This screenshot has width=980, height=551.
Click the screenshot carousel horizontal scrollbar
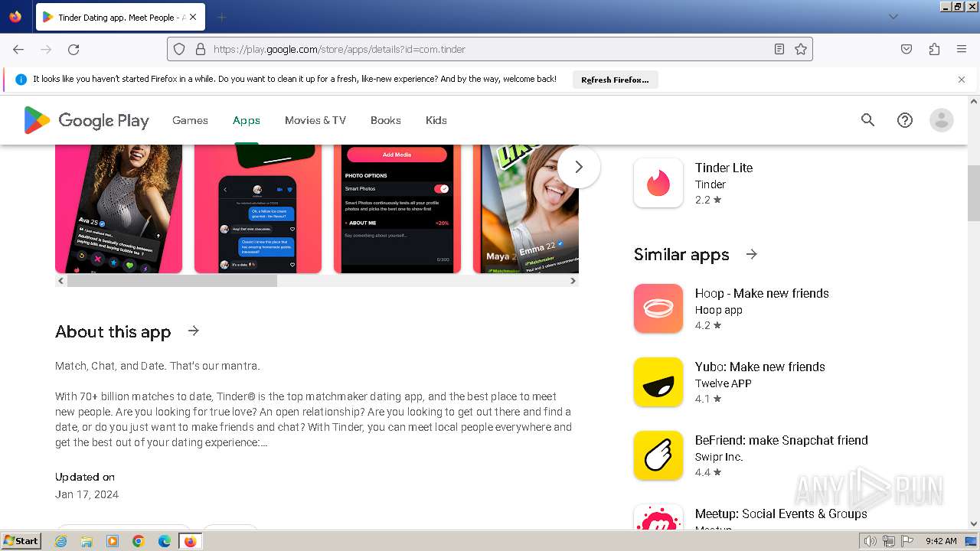click(x=172, y=281)
